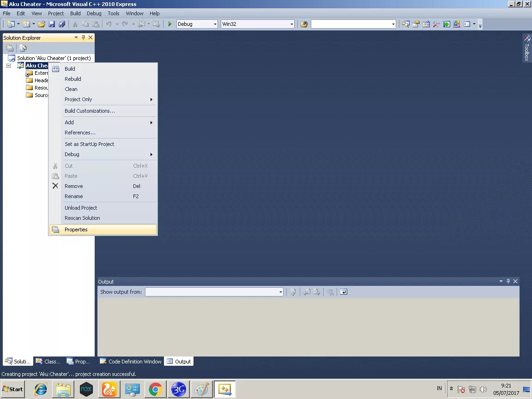Click the New Project toolbar icon

coord(11,24)
